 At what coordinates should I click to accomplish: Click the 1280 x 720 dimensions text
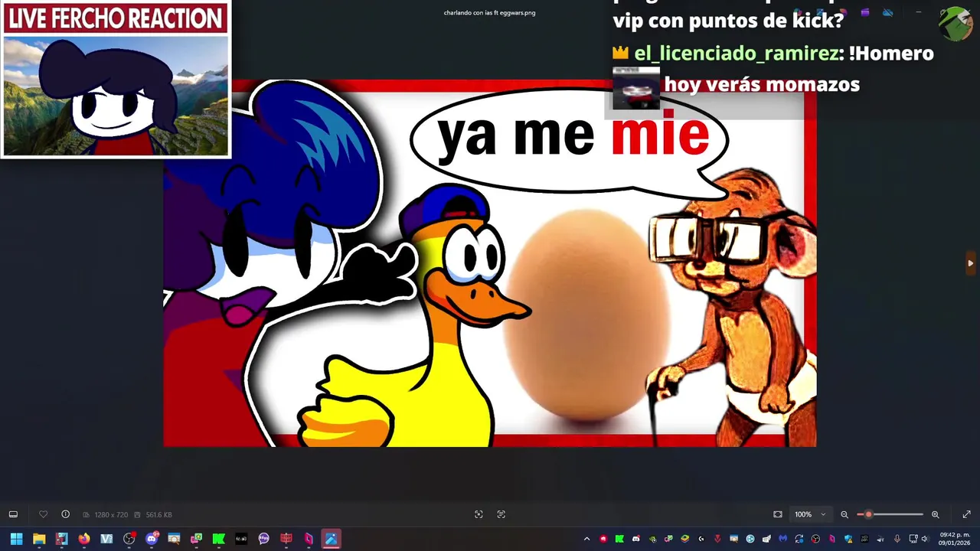(x=111, y=515)
